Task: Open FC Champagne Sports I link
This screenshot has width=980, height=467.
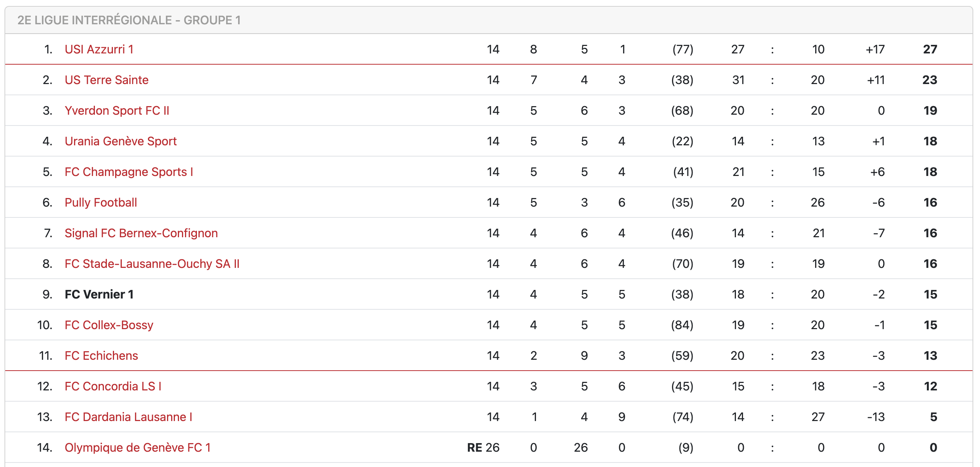Action: (x=129, y=172)
